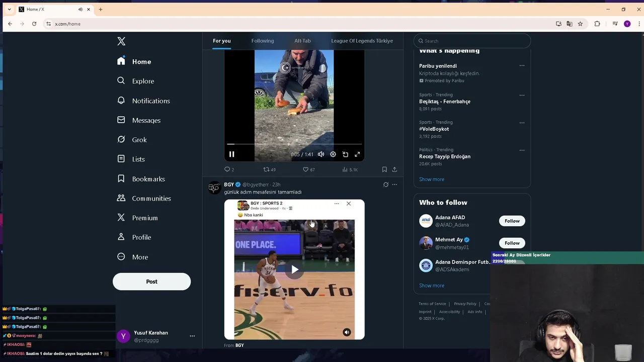
Task: Open the Beşiktaş - Fenerbahçe trend
Action: pyautogui.click(x=445, y=102)
